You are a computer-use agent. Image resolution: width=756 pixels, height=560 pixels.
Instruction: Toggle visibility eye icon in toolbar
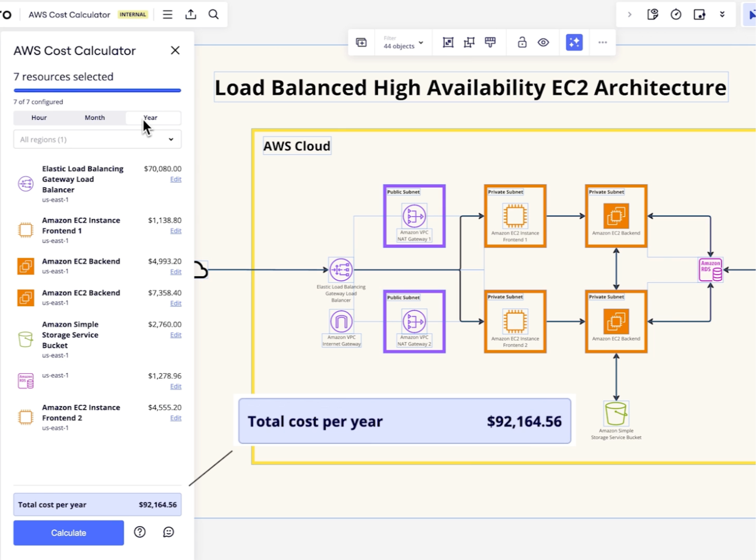coord(543,43)
